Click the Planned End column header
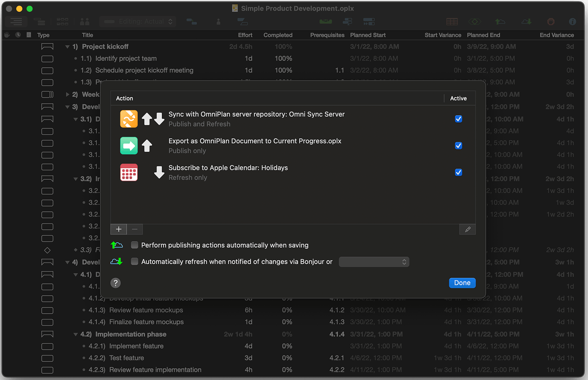Image resolution: width=588 pixels, height=380 pixels. [x=483, y=35]
